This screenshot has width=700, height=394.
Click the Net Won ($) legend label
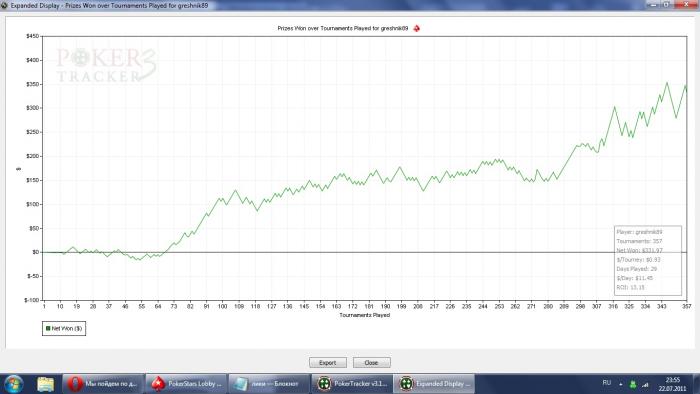click(x=67, y=328)
